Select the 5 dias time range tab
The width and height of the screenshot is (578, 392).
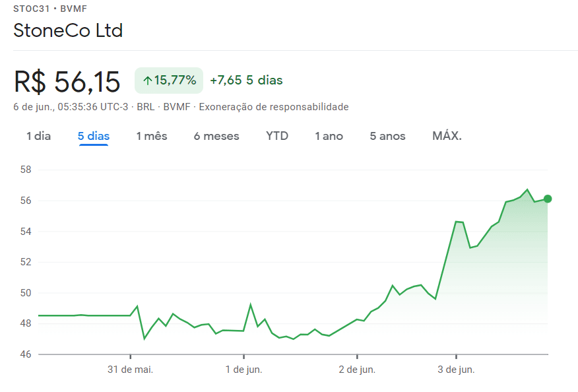point(94,136)
